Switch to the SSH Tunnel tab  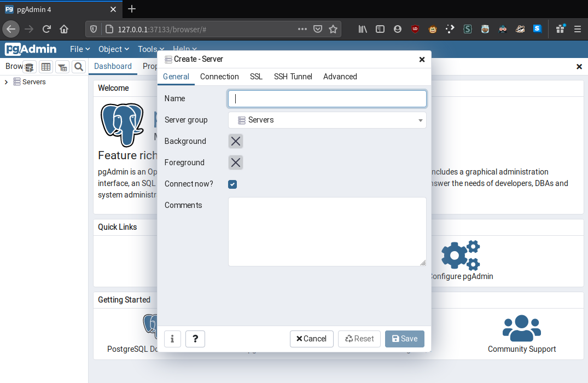[x=293, y=77]
